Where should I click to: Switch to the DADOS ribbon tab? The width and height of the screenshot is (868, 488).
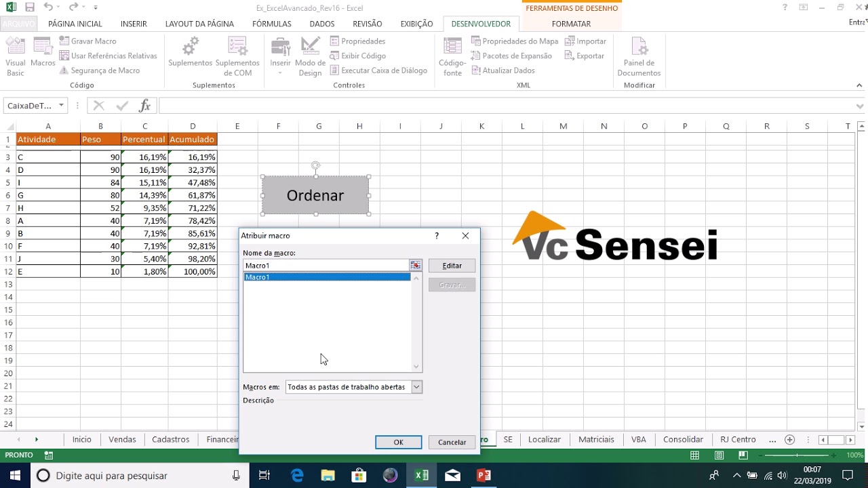tap(322, 24)
